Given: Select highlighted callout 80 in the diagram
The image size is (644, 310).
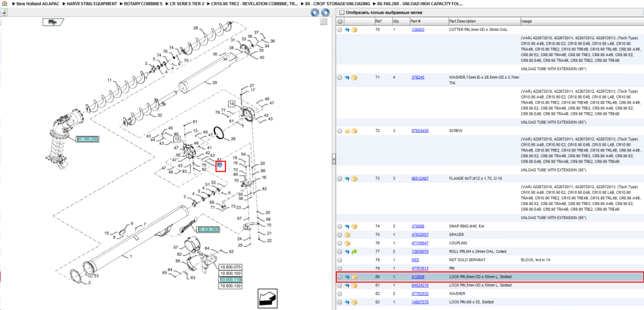Looking at the screenshot, I should (x=220, y=165).
